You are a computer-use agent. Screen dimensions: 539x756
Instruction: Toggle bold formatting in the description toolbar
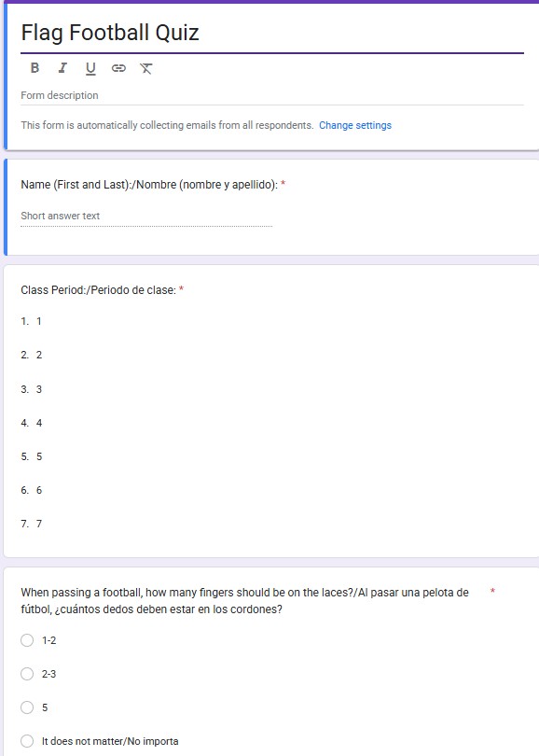35,67
